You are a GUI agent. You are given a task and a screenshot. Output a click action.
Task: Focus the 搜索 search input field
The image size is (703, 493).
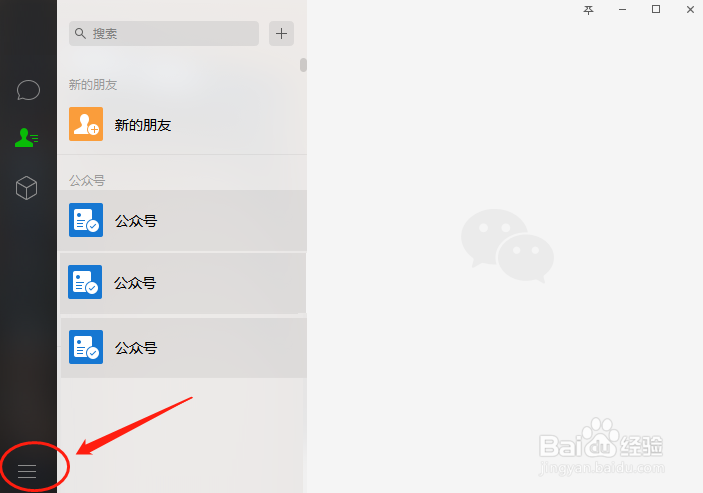point(164,34)
